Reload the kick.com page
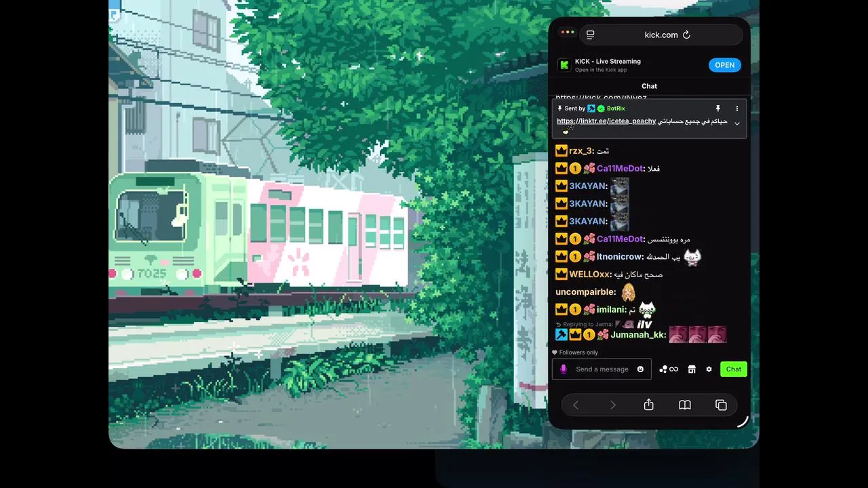This screenshot has height=488, width=868. click(x=686, y=35)
